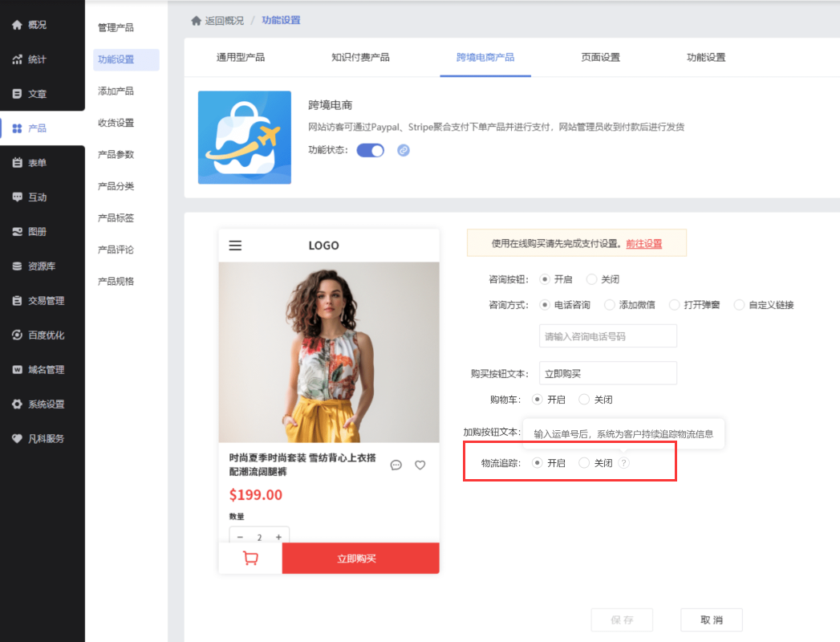Image resolution: width=840 pixels, height=642 pixels.
Task: Click the question mark help icon by 物流追踪
Action: point(624,463)
